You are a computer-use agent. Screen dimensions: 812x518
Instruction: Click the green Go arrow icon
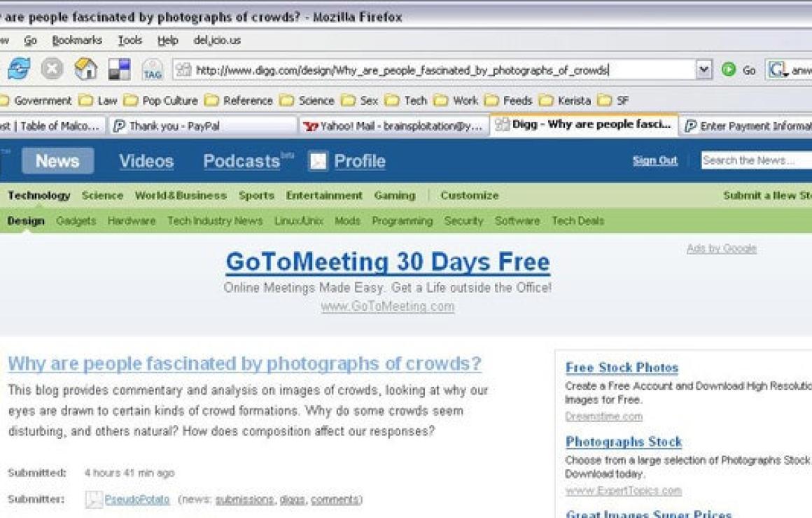pyautogui.click(x=728, y=69)
